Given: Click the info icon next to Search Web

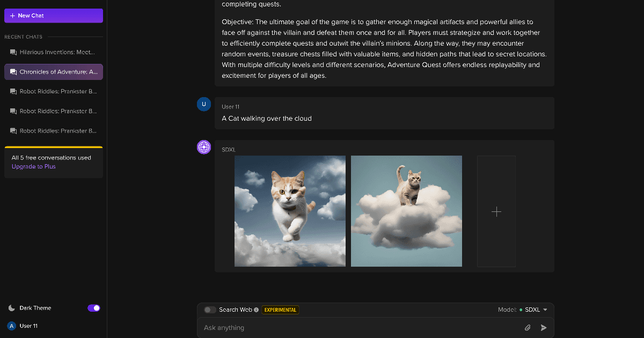Looking at the screenshot, I should [256, 310].
